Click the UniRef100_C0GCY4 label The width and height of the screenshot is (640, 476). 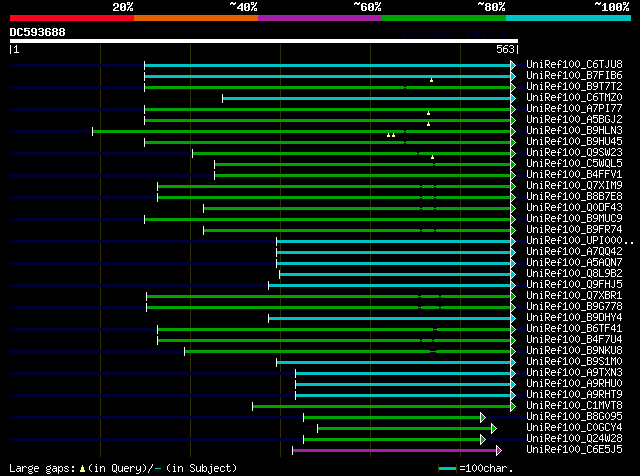click(574, 428)
